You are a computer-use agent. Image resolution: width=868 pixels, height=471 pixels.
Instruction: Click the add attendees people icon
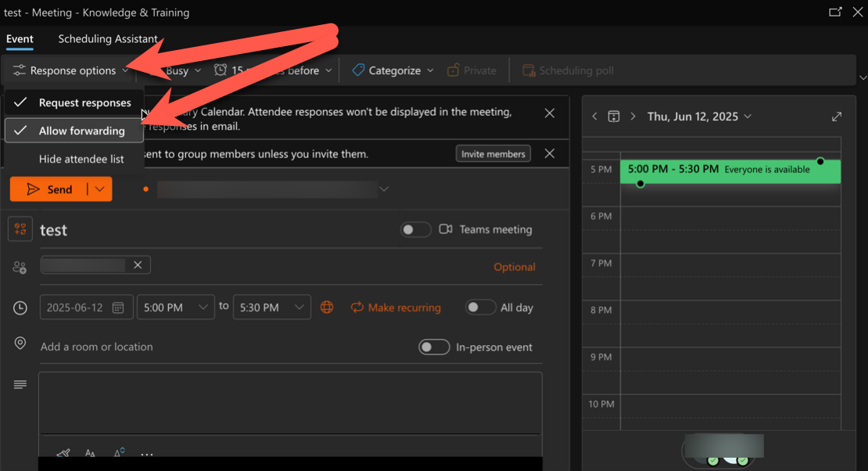coord(20,267)
